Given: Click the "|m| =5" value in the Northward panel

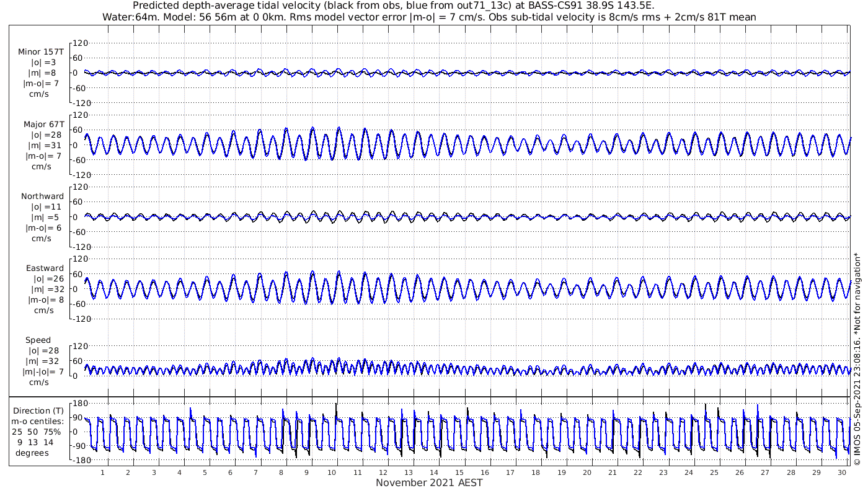Looking at the screenshot, I should (42, 218).
